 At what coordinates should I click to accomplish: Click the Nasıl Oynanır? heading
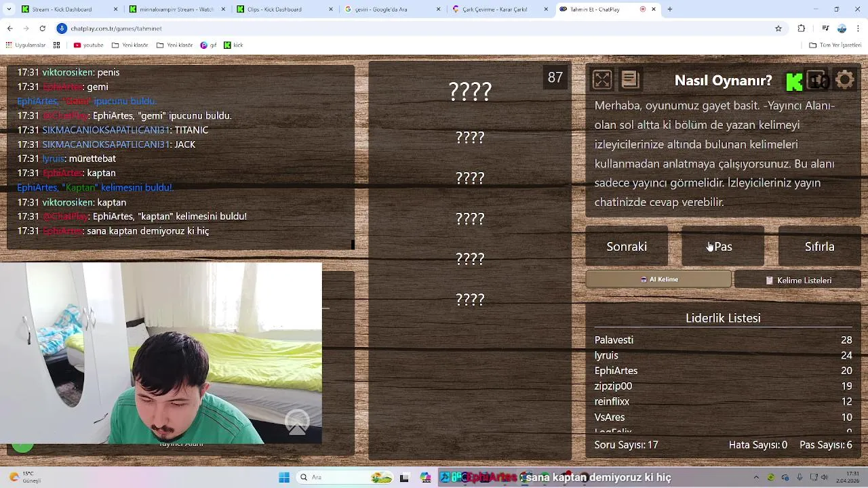point(723,81)
